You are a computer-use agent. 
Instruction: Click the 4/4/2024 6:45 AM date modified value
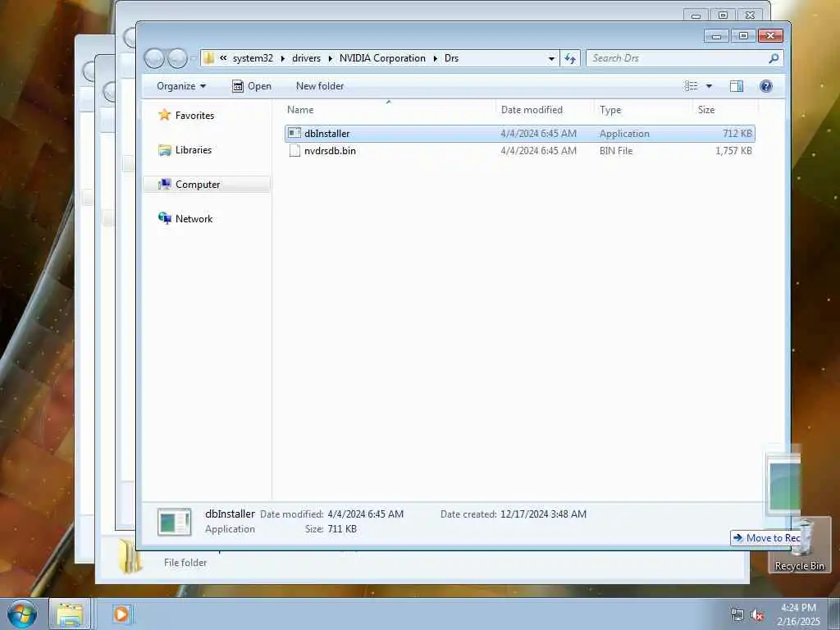pyautogui.click(x=365, y=514)
